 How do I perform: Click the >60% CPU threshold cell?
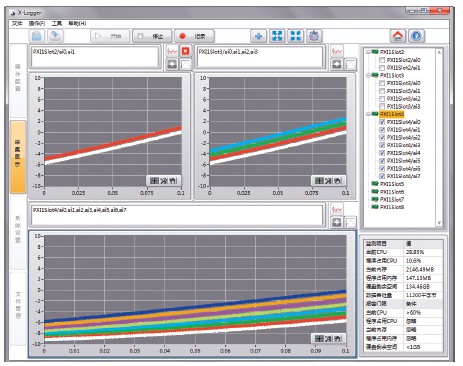423,313
